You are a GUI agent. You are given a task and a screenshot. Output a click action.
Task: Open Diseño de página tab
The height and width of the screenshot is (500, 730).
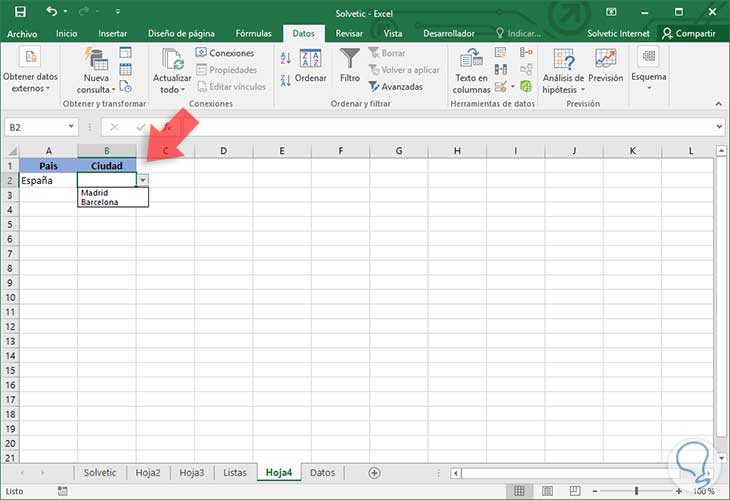point(181,34)
